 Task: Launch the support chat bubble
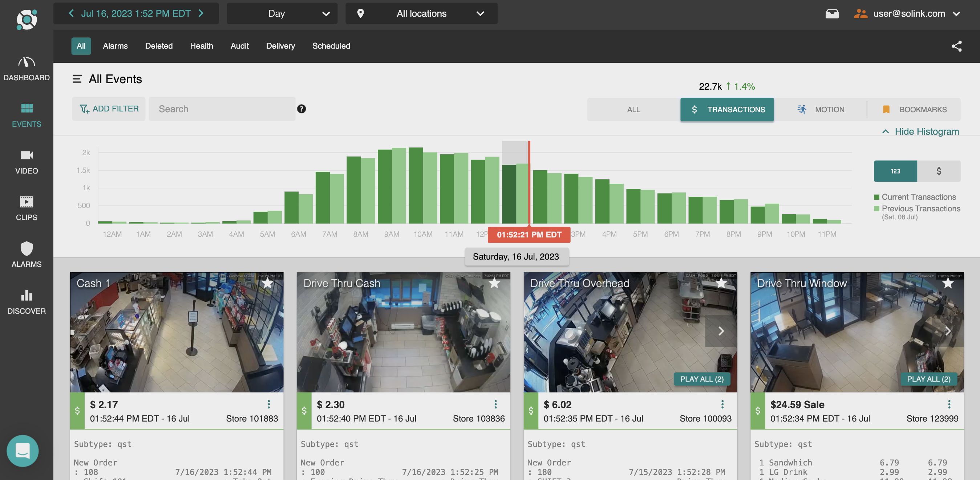[x=23, y=451]
